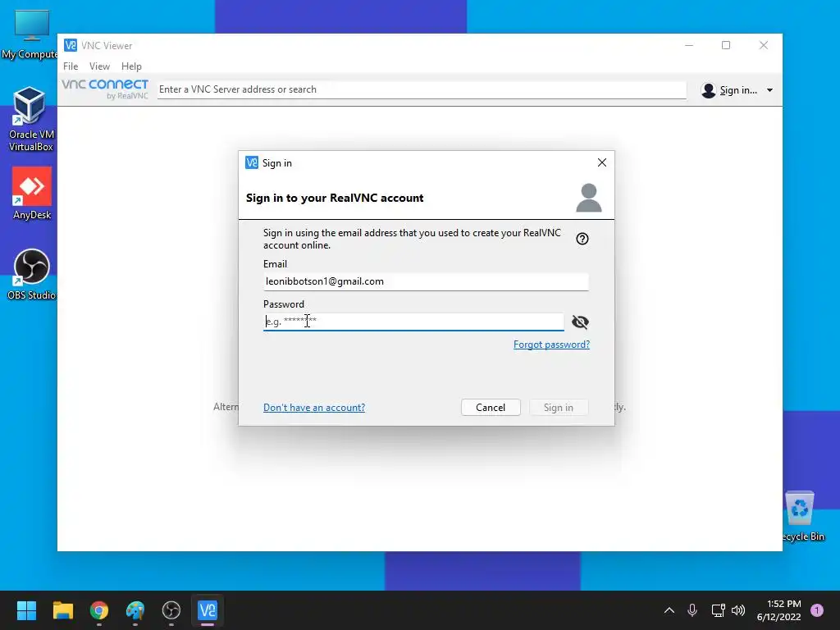Close the VNC Viewer window
Viewport: 840px width, 630px height.
click(764, 46)
